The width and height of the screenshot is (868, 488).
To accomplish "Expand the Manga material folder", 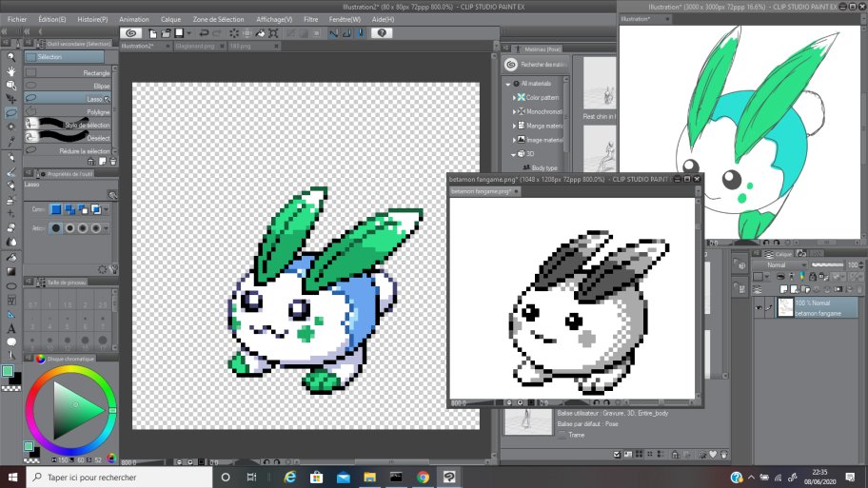I will pos(514,126).
